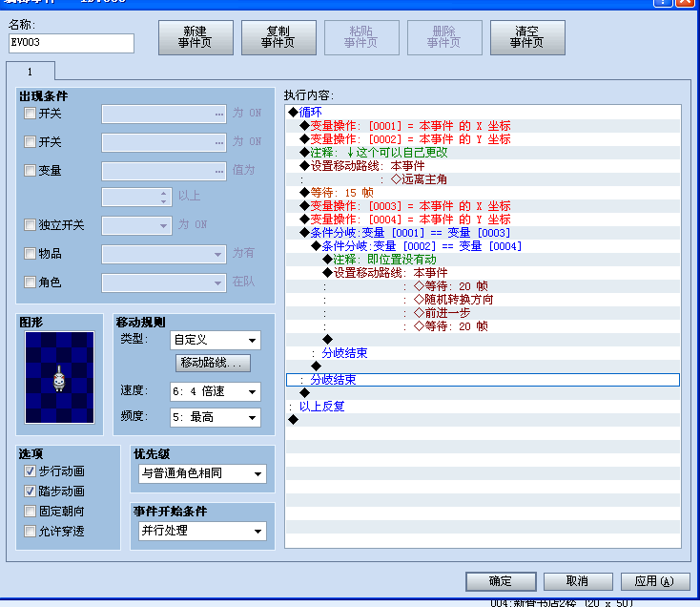700x607 pixels.
Task: Uncheck the 步行动画 option
Action: tap(30, 471)
